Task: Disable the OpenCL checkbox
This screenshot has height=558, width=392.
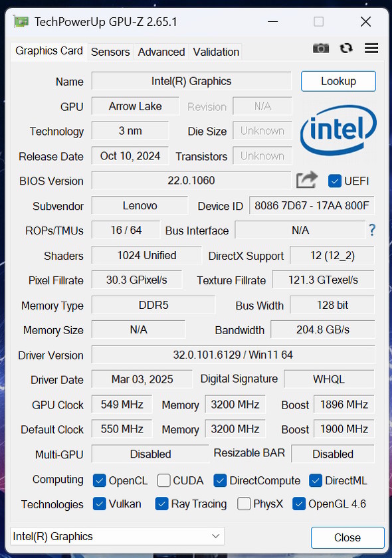Action: (x=100, y=480)
